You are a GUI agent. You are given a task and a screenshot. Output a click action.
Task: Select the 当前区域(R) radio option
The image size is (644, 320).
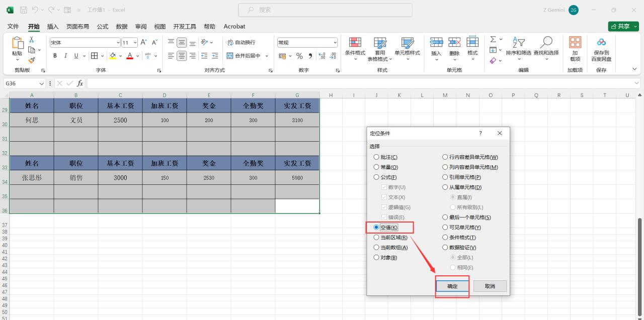(390, 238)
